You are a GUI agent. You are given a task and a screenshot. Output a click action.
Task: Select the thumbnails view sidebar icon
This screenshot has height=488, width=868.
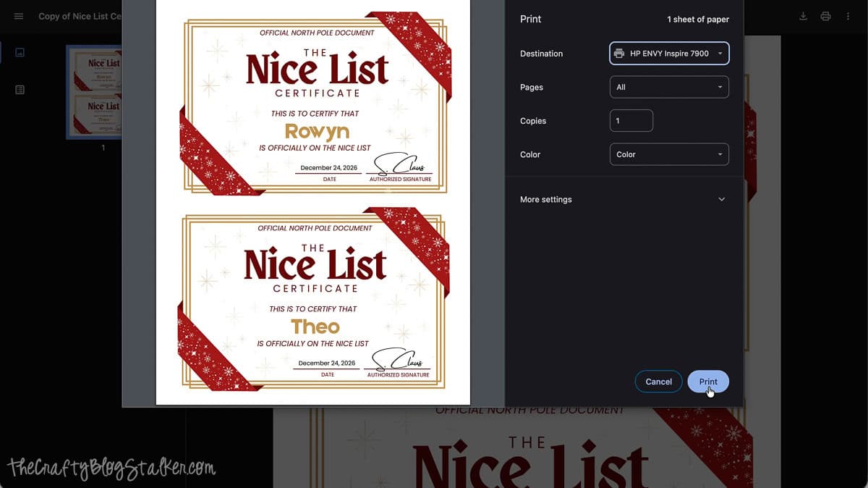click(20, 52)
